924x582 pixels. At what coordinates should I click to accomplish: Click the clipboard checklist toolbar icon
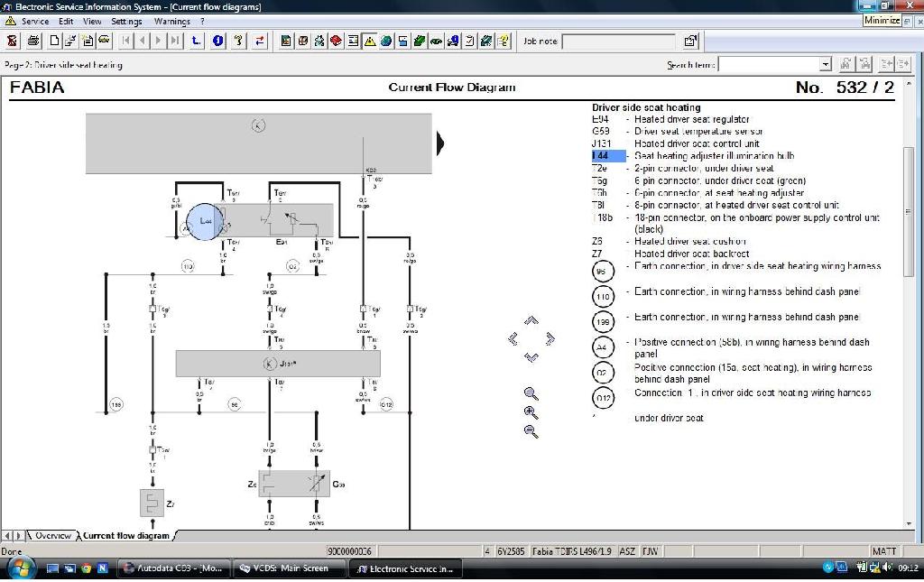point(469,41)
